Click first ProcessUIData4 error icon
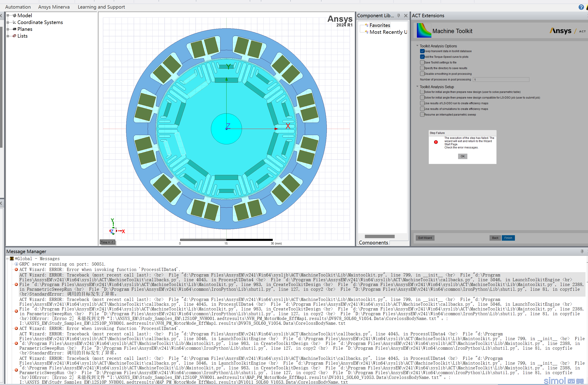 click(16, 269)
